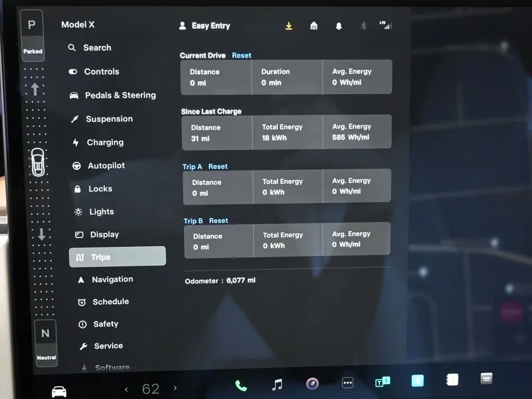Reset Trip A data
This screenshot has width=532, height=399.
pyautogui.click(x=218, y=167)
